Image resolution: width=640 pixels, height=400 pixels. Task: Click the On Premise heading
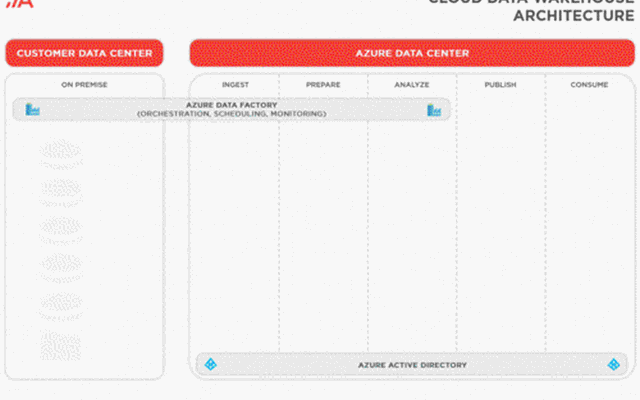click(84, 84)
